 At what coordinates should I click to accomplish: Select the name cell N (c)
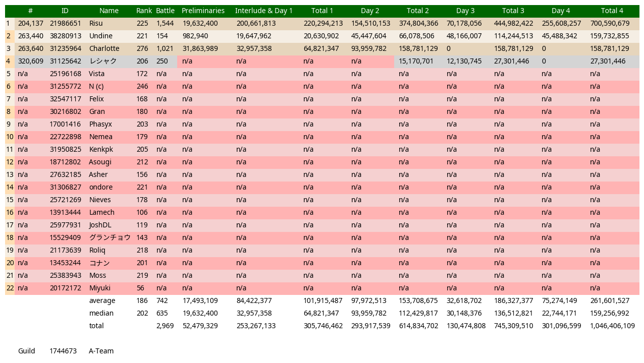(96, 87)
